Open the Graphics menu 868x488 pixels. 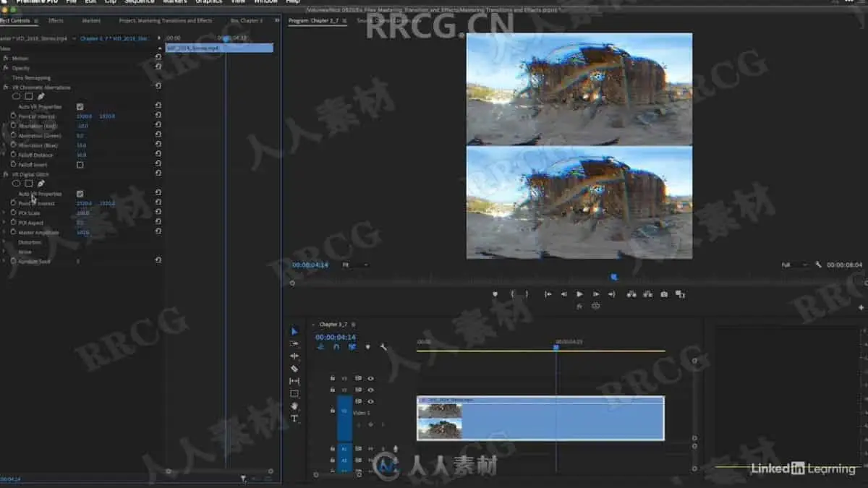(x=209, y=2)
